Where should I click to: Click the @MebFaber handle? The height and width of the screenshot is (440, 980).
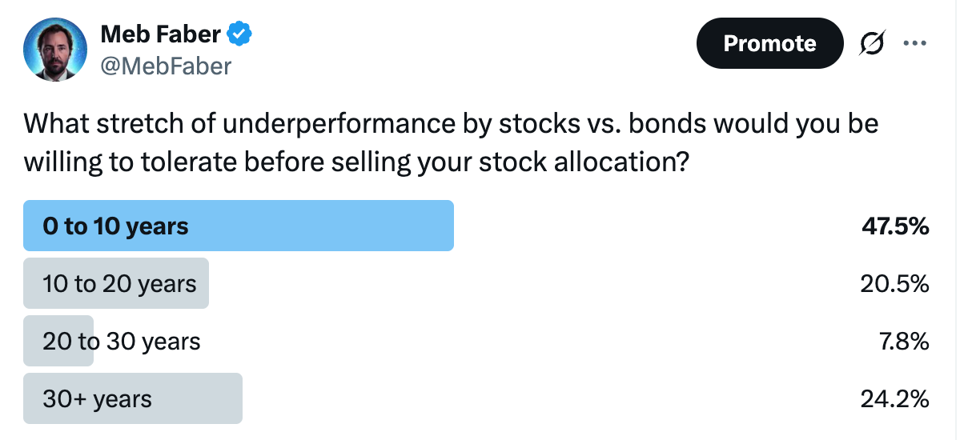click(x=166, y=66)
